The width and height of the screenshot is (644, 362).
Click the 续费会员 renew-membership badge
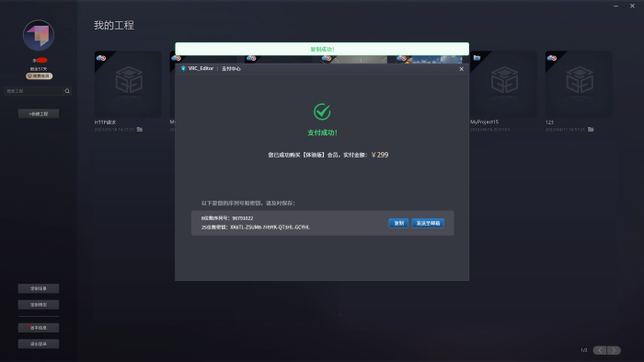tap(39, 76)
